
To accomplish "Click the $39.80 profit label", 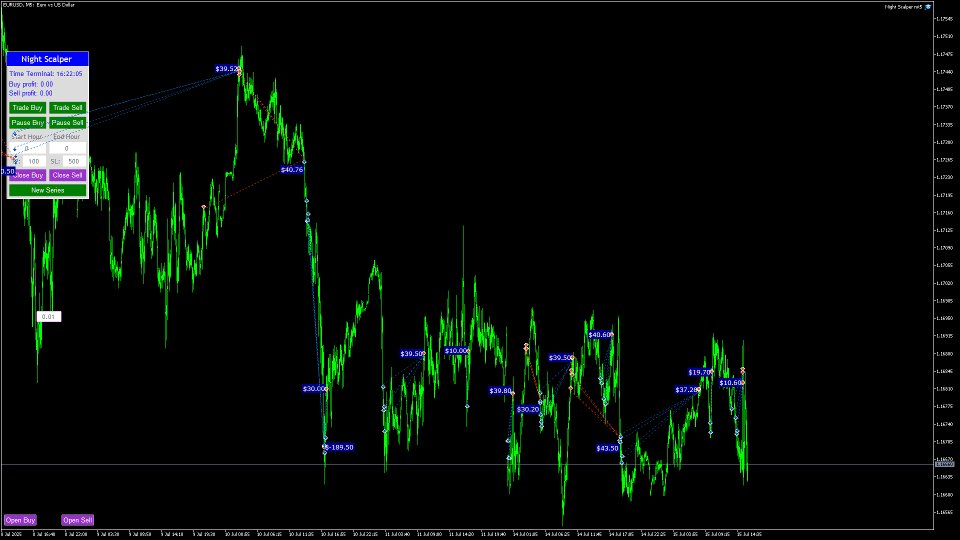I will click(x=500, y=391).
